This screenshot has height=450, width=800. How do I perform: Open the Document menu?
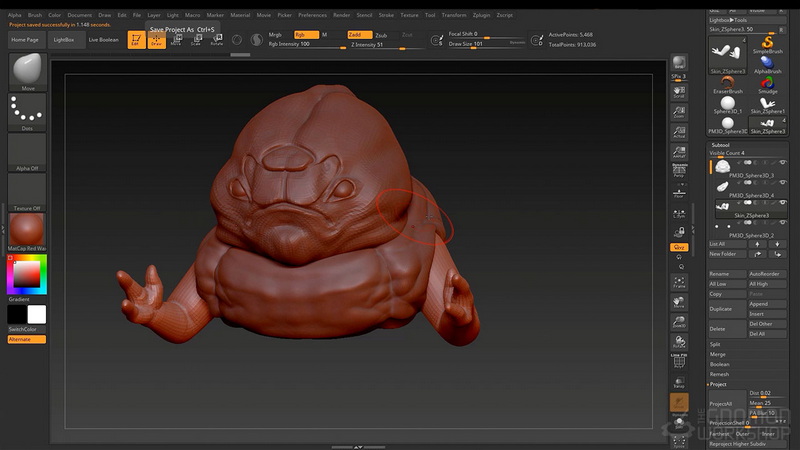coord(80,15)
